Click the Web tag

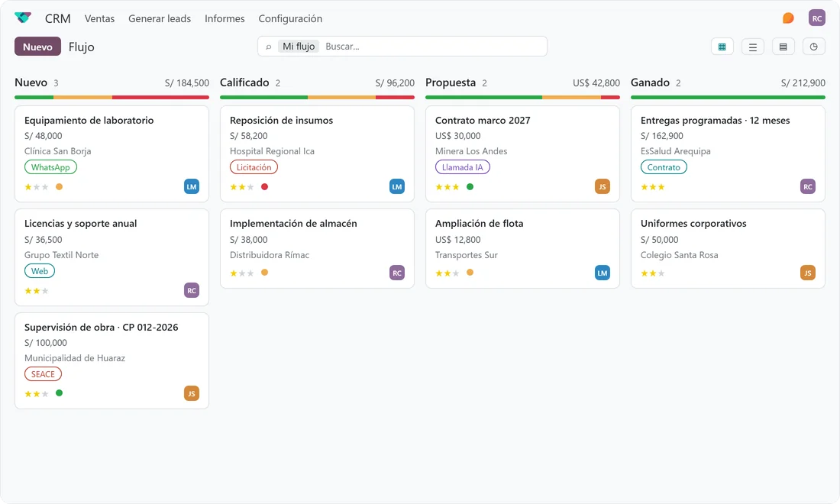coord(40,271)
